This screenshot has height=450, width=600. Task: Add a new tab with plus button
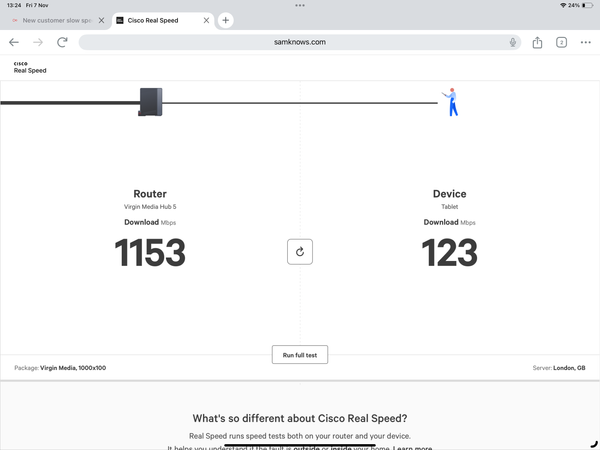[x=226, y=20]
